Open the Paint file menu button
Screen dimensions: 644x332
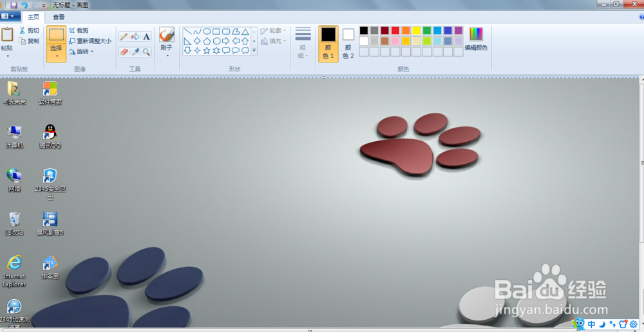(10, 16)
